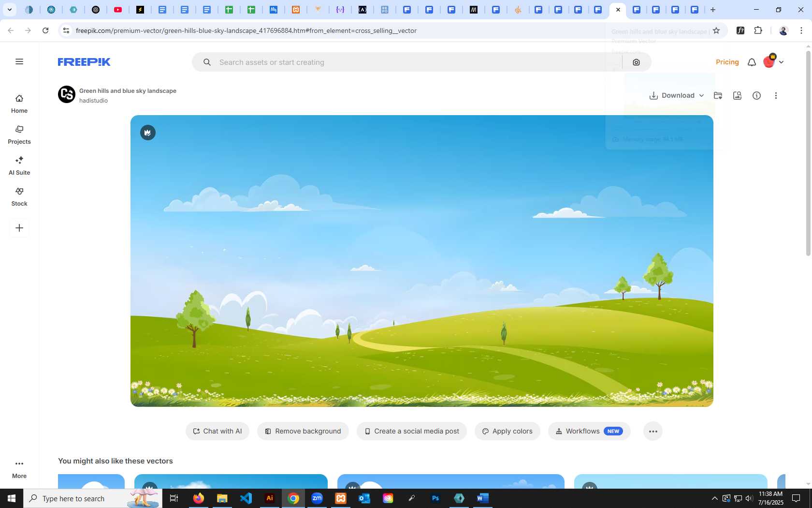812x508 pixels.
Task: Click Remove background button
Action: [x=303, y=431]
